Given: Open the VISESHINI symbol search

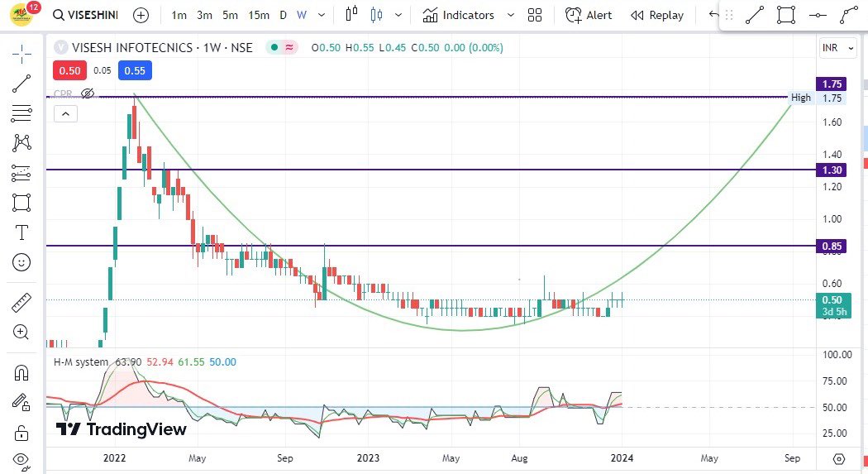Looking at the screenshot, I should pos(86,15).
